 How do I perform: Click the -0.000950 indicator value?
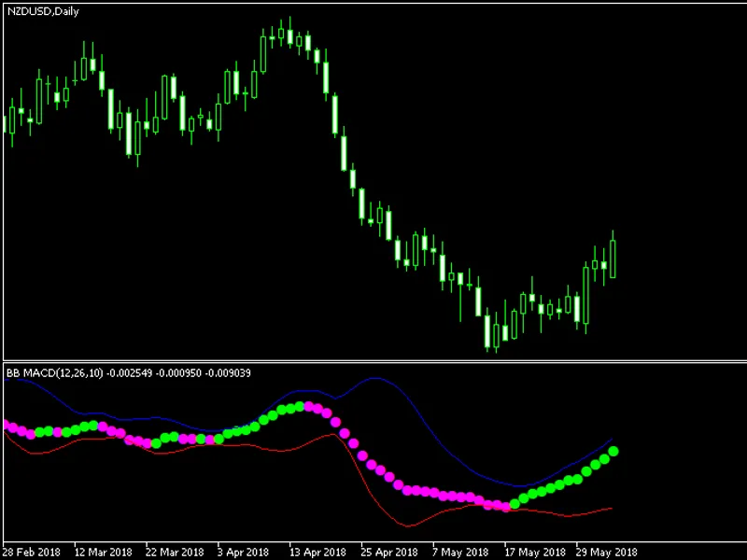178,372
